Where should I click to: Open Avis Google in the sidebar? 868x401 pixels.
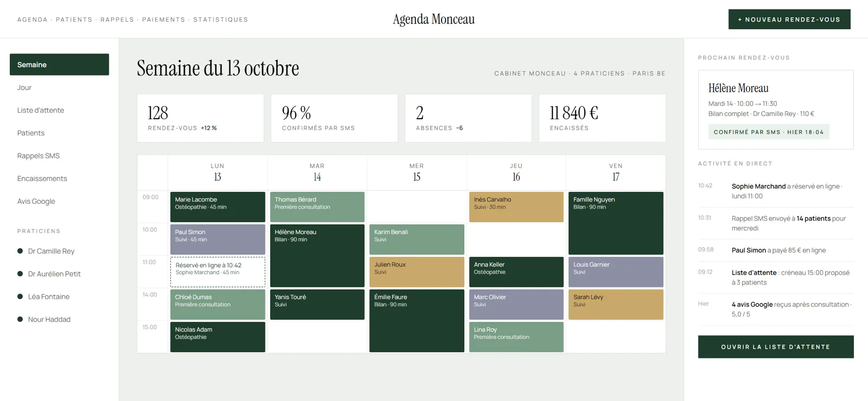[59, 201]
